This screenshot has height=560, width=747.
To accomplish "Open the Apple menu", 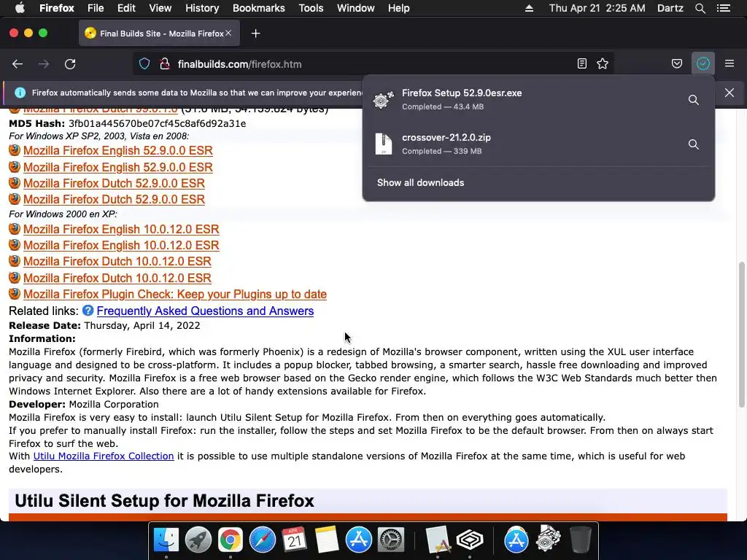I will click(20, 8).
